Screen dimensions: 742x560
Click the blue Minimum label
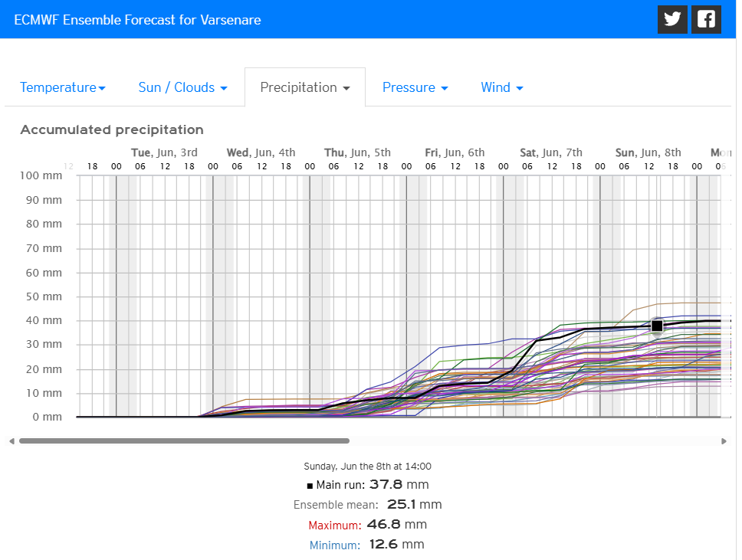pos(334,545)
